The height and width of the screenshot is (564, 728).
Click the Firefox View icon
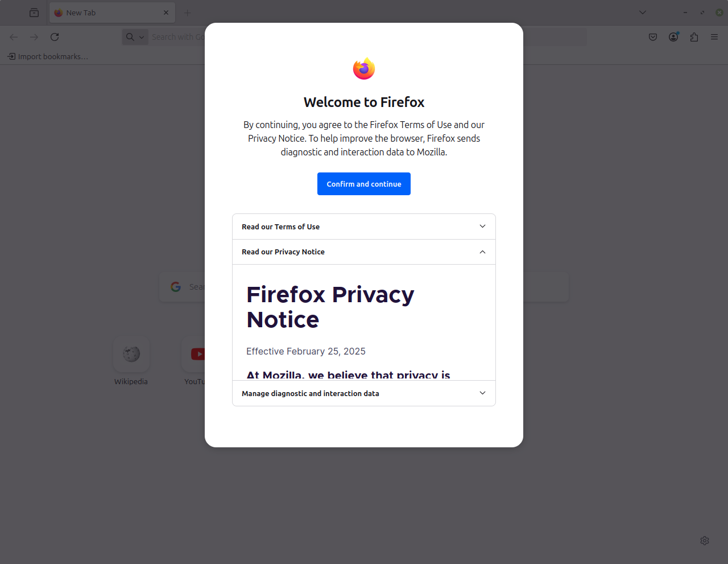pyautogui.click(x=34, y=13)
